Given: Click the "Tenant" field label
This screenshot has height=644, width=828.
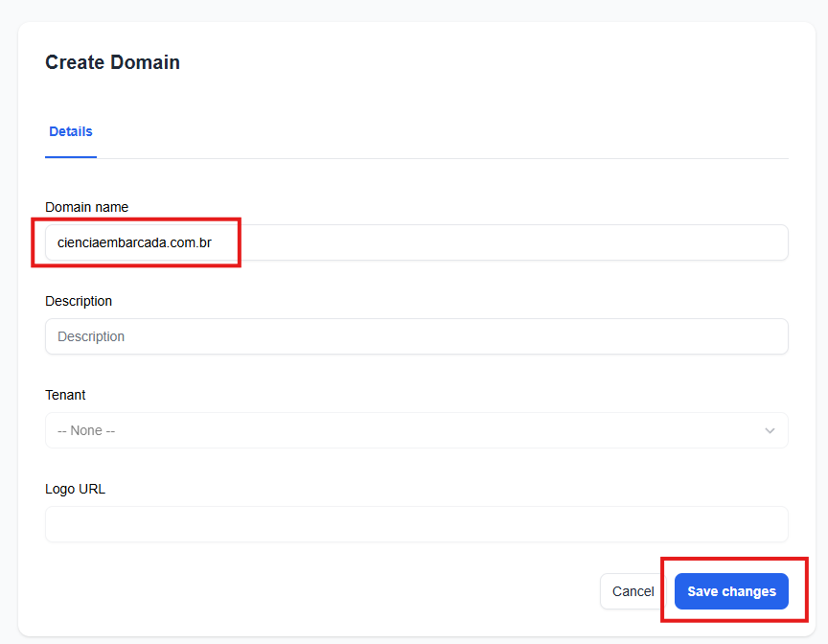Looking at the screenshot, I should [x=65, y=395].
